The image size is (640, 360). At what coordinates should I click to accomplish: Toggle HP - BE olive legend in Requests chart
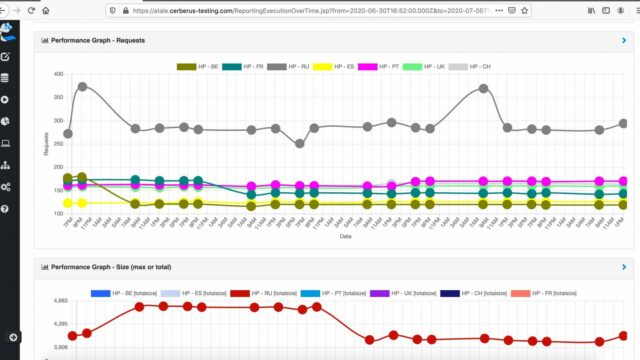click(x=198, y=67)
